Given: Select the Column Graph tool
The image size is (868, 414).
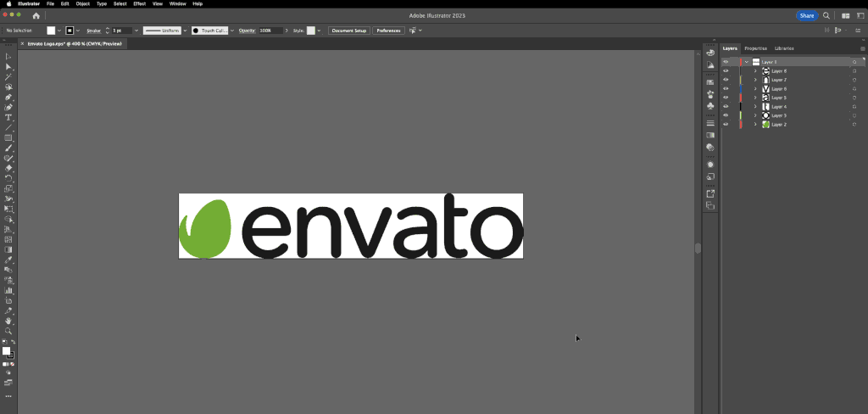Looking at the screenshot, I should (x=8, y=290).
